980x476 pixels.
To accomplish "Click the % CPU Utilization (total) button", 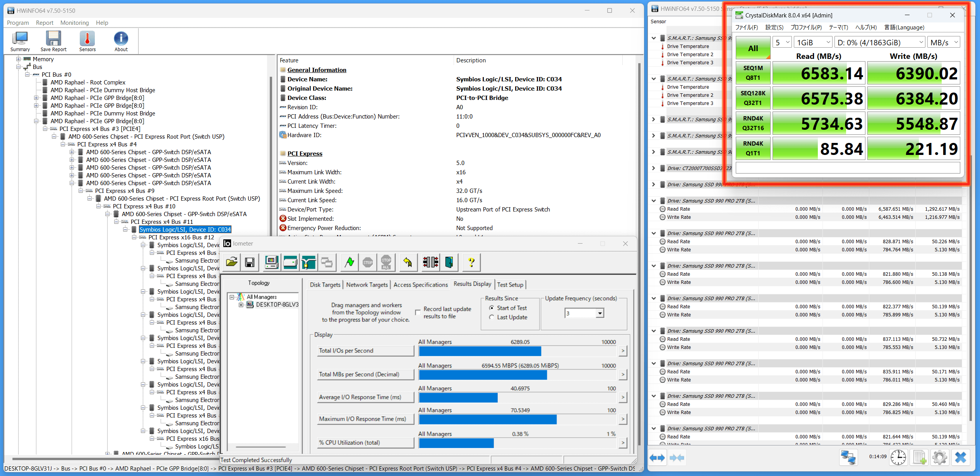I will click(x=365, y=442).
